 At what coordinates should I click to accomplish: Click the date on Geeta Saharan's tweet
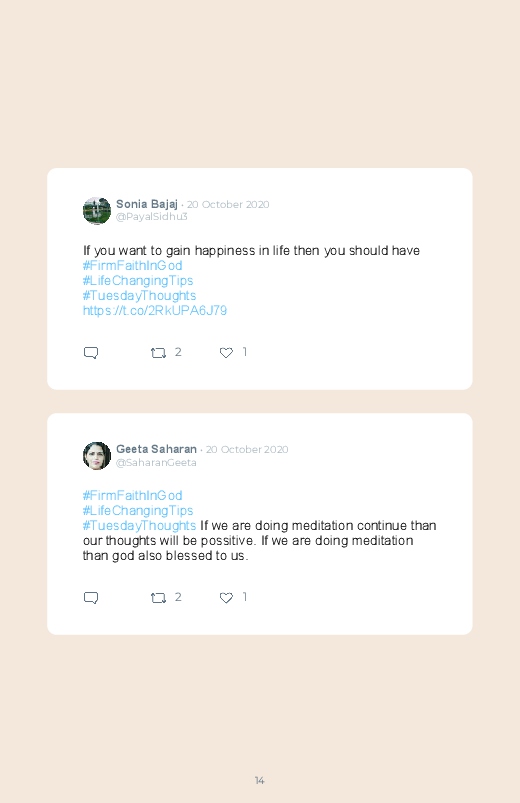(247, 450)
